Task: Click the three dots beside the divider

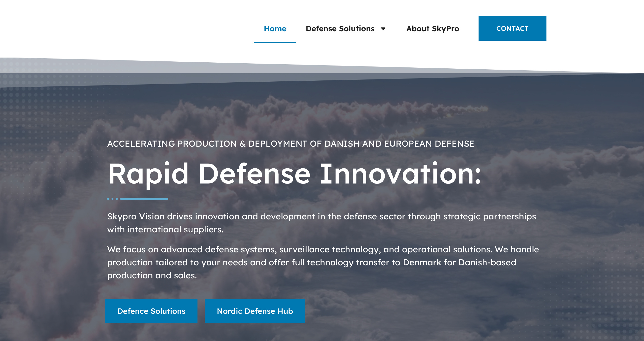Action: click(112, 199)
